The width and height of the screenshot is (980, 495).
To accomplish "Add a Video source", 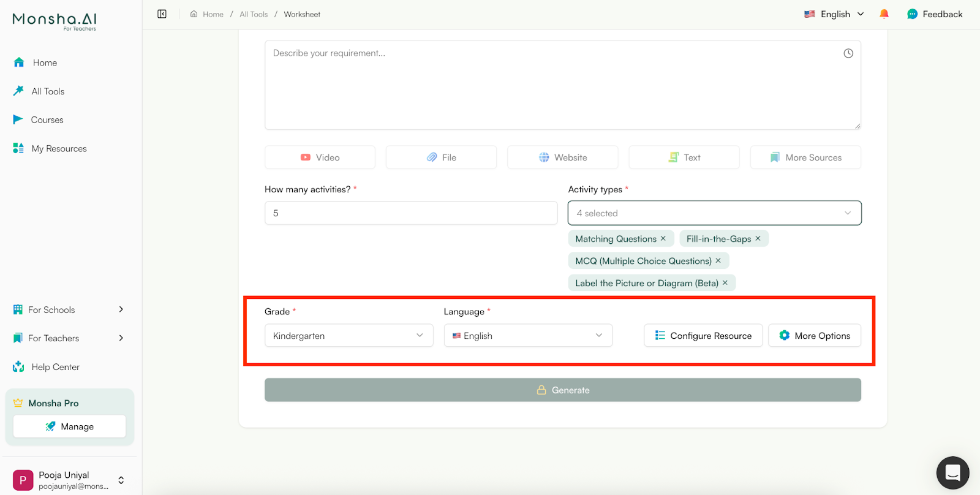I will 320,157.
